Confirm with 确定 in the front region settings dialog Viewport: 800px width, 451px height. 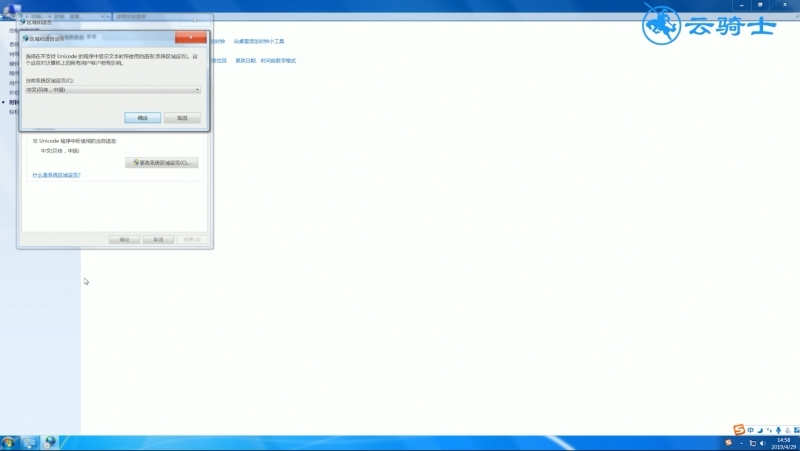[x=142, y=118]
